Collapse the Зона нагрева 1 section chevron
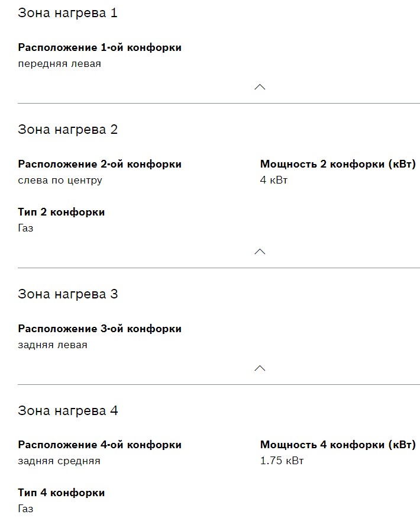Screen dimensions: 420x524 (x=259, y=87)
